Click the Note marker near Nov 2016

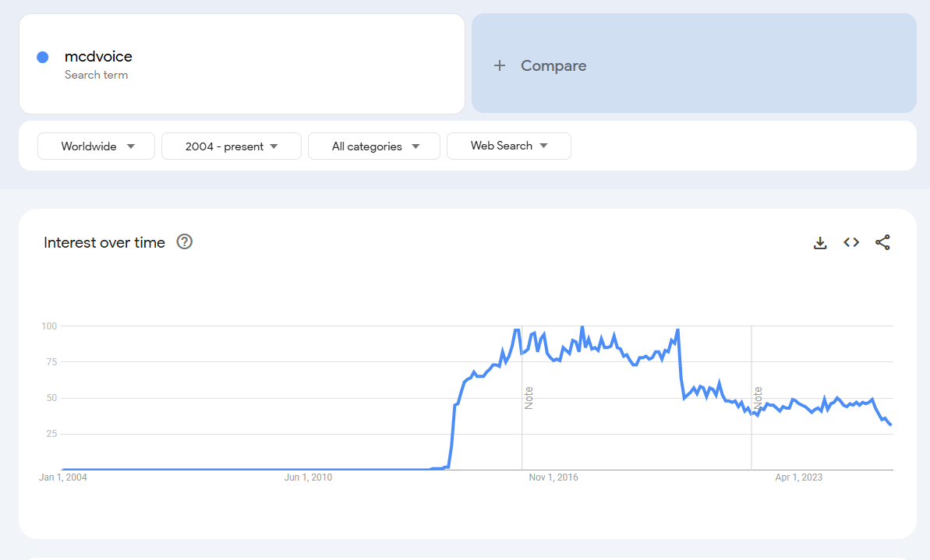[529, 397]
